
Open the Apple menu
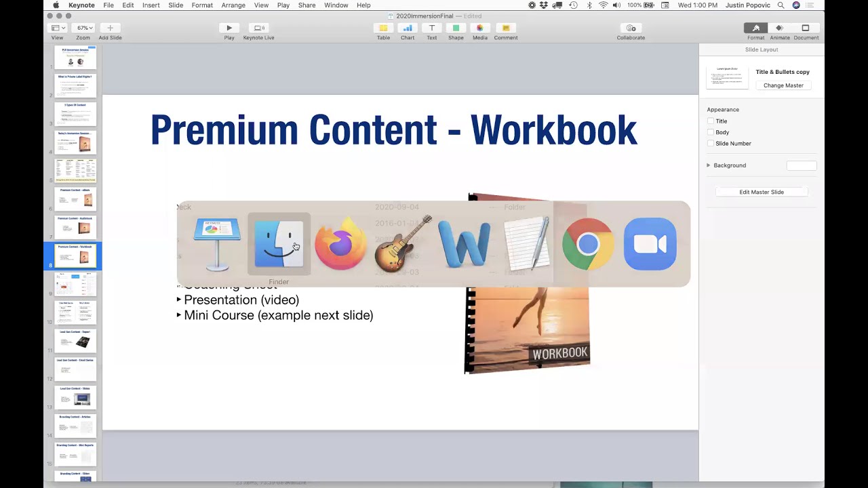[56, 5]
